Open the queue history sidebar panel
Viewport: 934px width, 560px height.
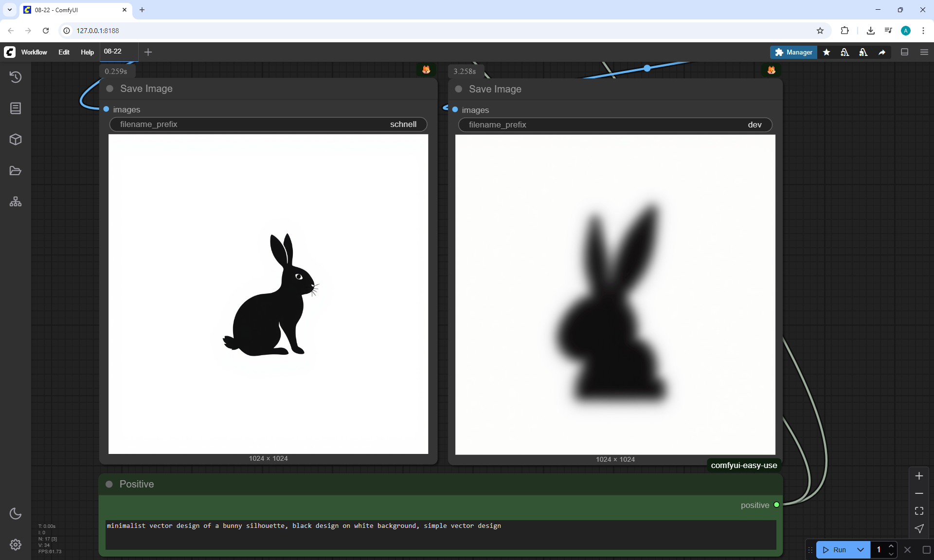click(16, 77)
